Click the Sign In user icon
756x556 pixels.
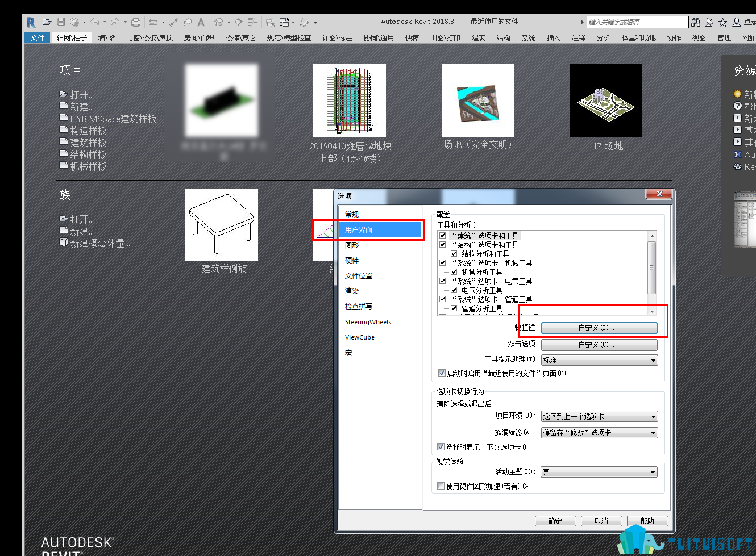[x=737, y=22]
